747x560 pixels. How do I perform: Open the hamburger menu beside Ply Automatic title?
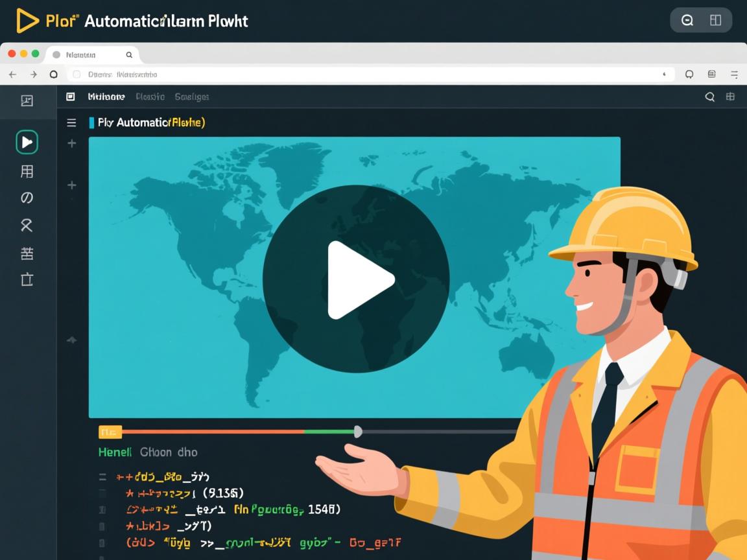71,122
